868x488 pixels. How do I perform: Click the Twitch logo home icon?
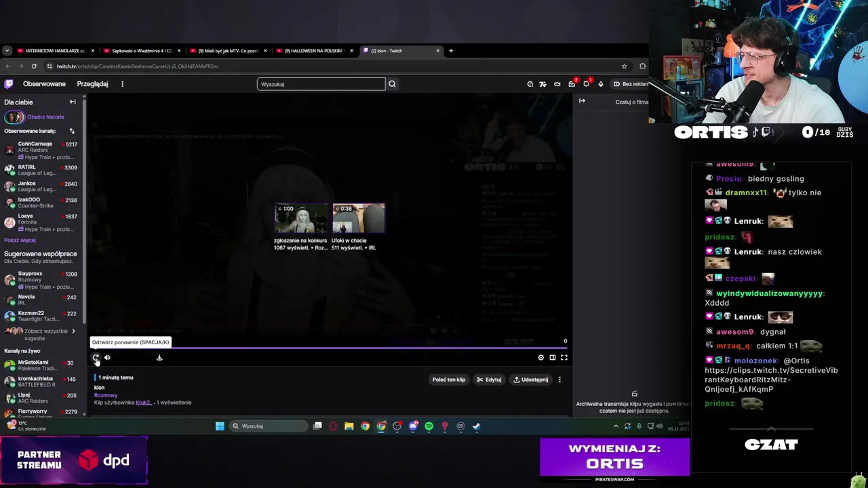tap(9, 84)
